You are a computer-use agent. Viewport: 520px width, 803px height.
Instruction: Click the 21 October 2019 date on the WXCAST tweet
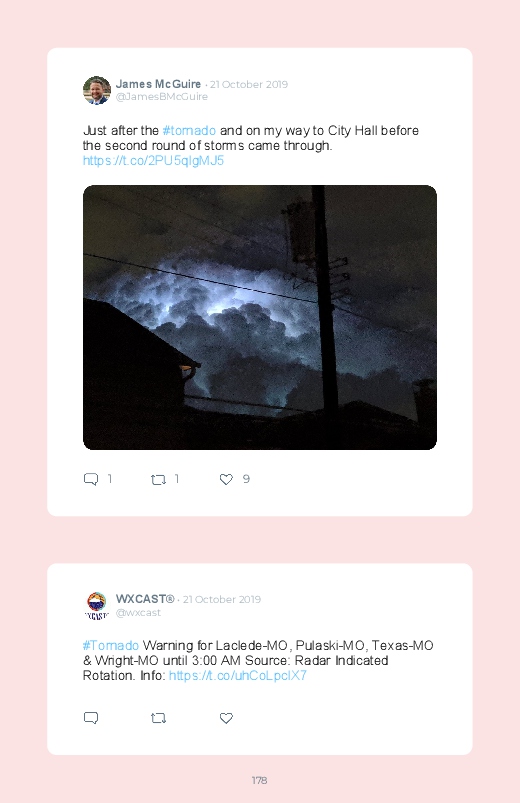(222, 599)
